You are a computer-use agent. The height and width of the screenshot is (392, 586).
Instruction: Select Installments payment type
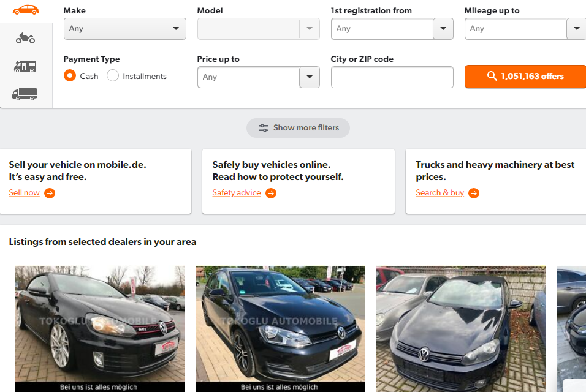113,76
